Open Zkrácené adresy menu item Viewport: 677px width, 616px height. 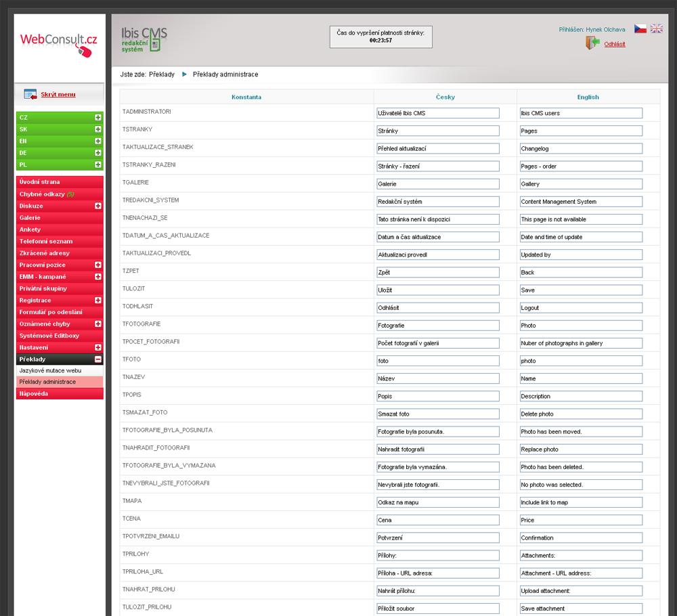point(60,253)
